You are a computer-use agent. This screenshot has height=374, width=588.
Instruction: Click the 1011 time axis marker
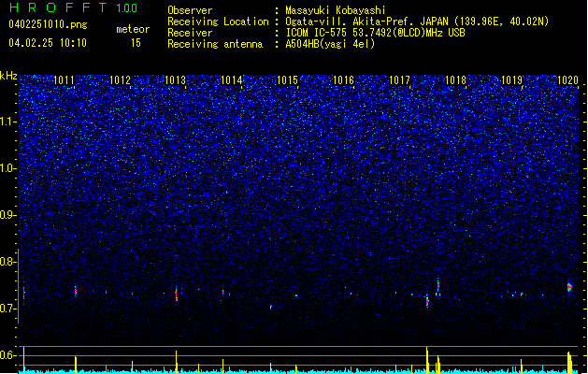click(65, 80)
